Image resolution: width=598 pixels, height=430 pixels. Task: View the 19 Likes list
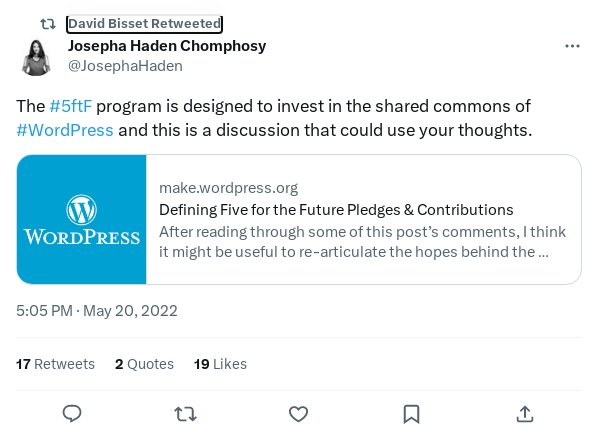[x=220, y=364]
